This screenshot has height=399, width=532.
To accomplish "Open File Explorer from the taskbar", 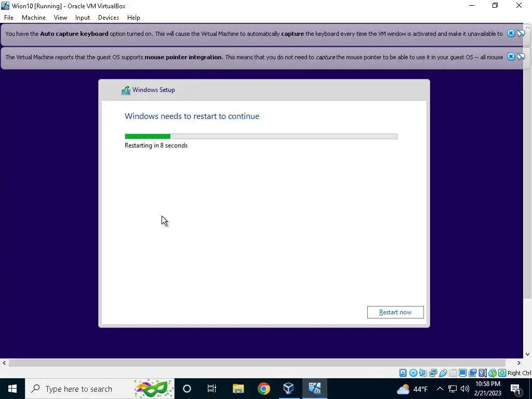I will pos(238,389).
